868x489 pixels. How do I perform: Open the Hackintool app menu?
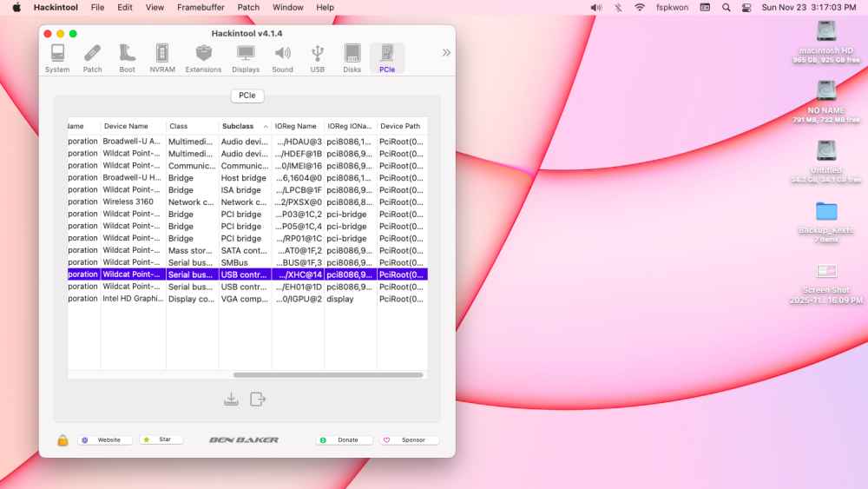tap(56, 7)
